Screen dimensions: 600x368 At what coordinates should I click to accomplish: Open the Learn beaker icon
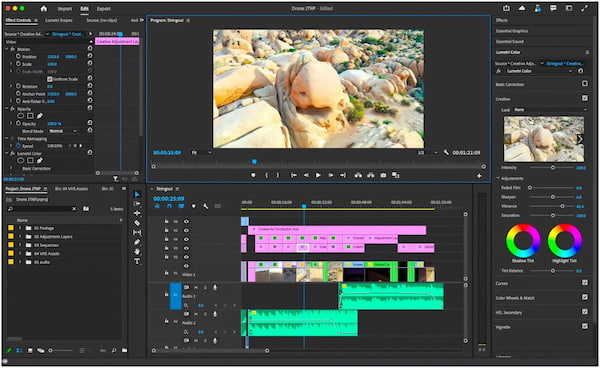pos(538,8)
